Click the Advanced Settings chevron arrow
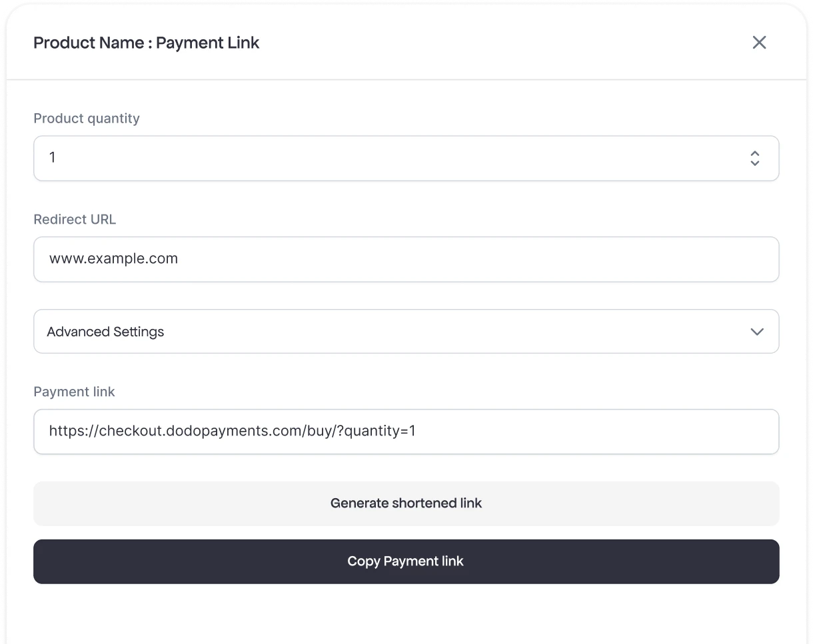The image size is (813, 644). click(x=757, y=332)
